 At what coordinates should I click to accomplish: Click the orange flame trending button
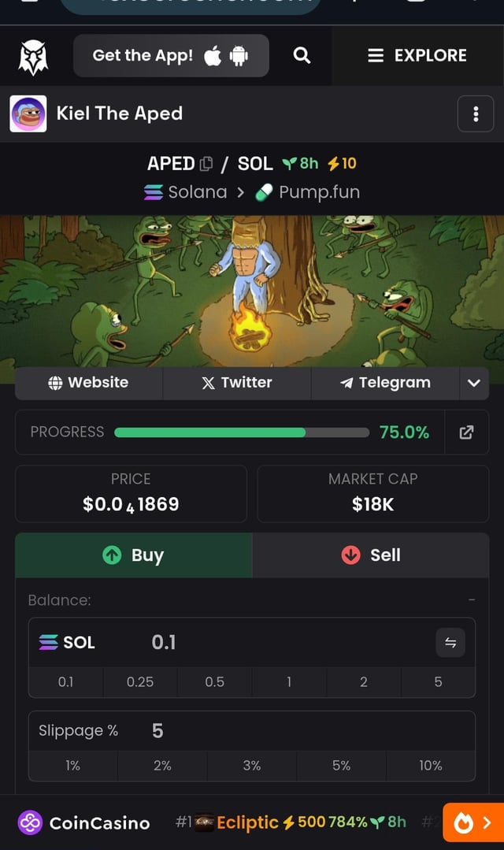(472, 823)
